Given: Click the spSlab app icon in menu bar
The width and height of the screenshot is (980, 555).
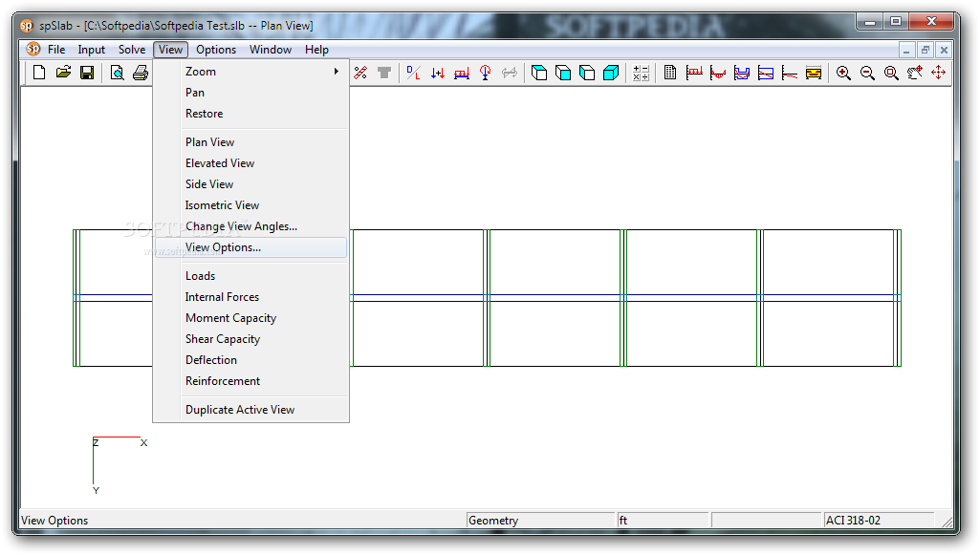Looking at the screenshot, I should 33,49.
